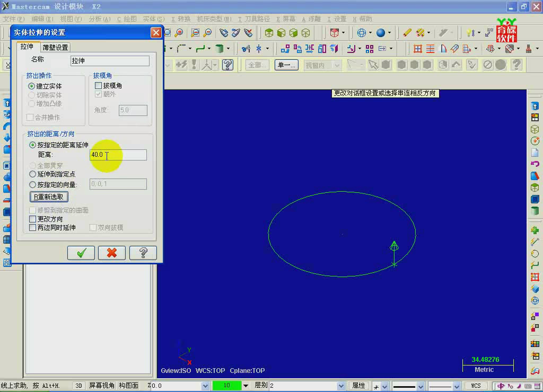Click the 构图面 status bar button

point(129,386)
